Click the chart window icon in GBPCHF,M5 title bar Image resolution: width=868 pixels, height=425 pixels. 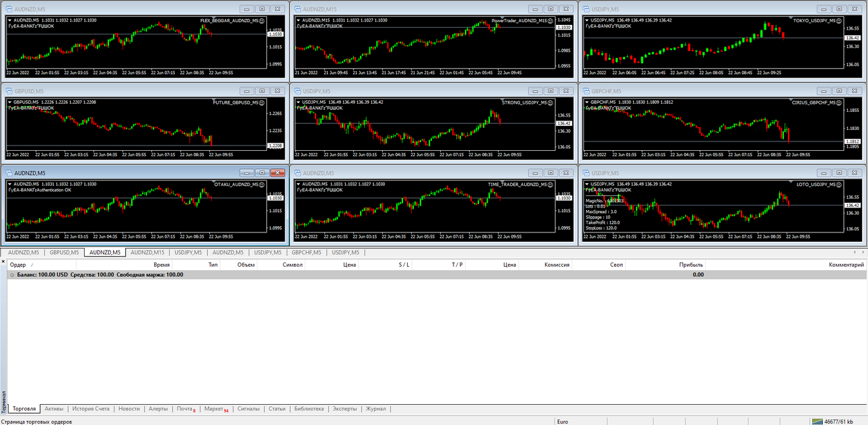tap(586, 91)
